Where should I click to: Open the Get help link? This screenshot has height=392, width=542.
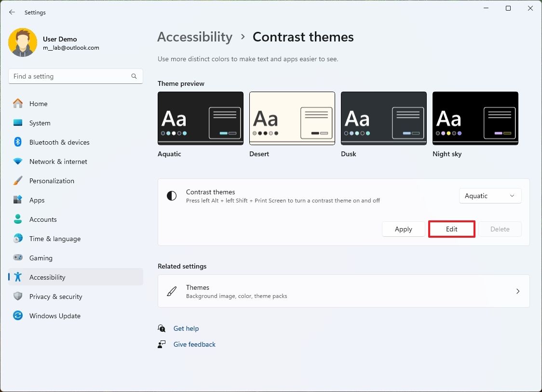186,328
